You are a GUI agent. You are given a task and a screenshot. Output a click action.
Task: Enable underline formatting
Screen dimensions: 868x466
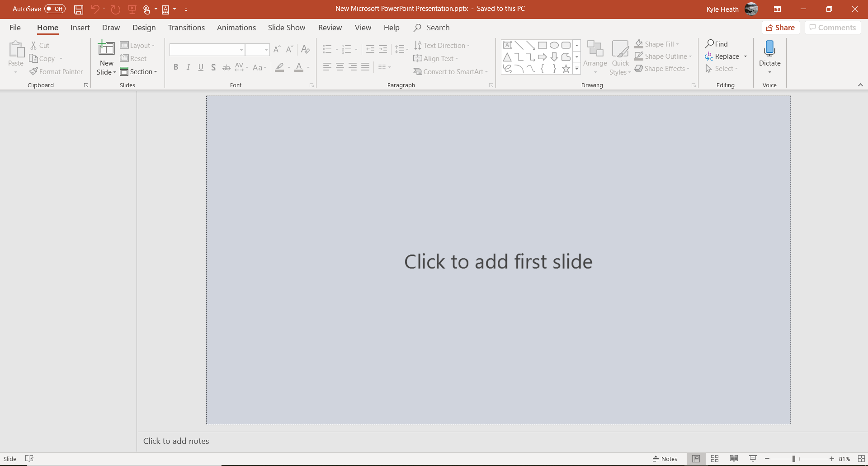pos(201,67)
